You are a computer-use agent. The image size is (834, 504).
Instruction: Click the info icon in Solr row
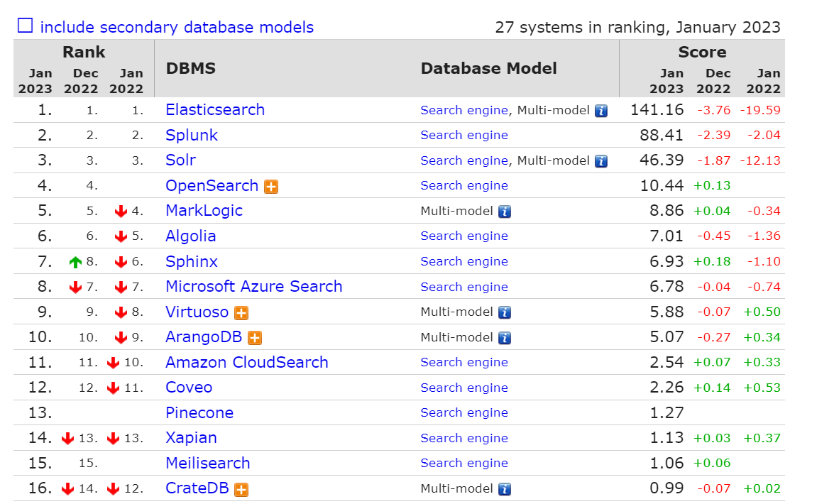[601, 161]
